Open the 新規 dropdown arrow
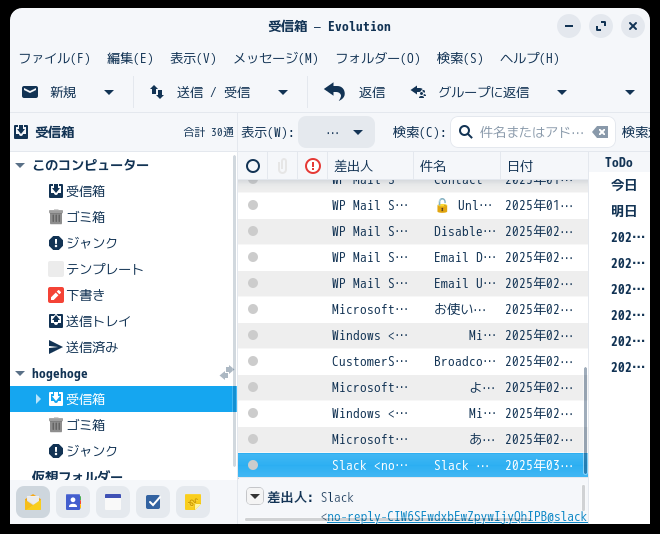Image resolution: width=660 pixels, height=534 pixels. [x=109, y=92]
